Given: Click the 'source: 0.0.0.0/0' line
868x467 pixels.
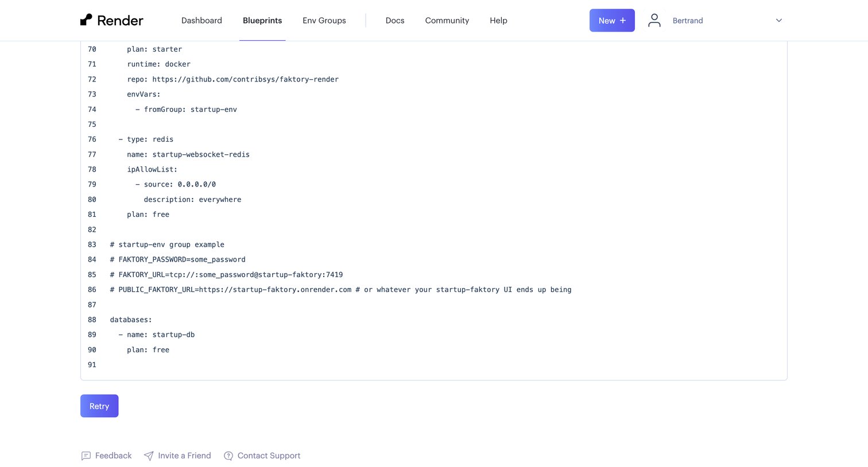Looking at the screenshot, I should tap(176, 184).
